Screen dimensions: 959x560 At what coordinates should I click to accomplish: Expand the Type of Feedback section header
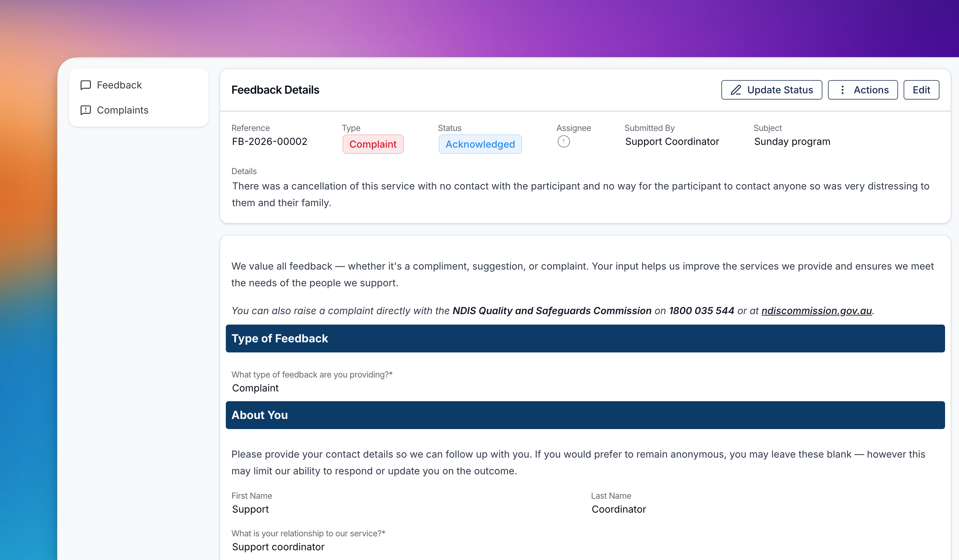[280, 338]
